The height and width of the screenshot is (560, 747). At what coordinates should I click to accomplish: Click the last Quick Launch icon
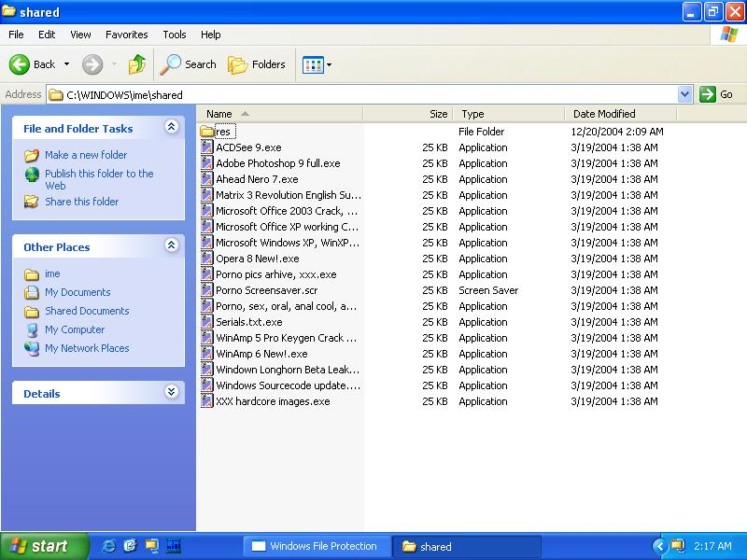point(174,546)
